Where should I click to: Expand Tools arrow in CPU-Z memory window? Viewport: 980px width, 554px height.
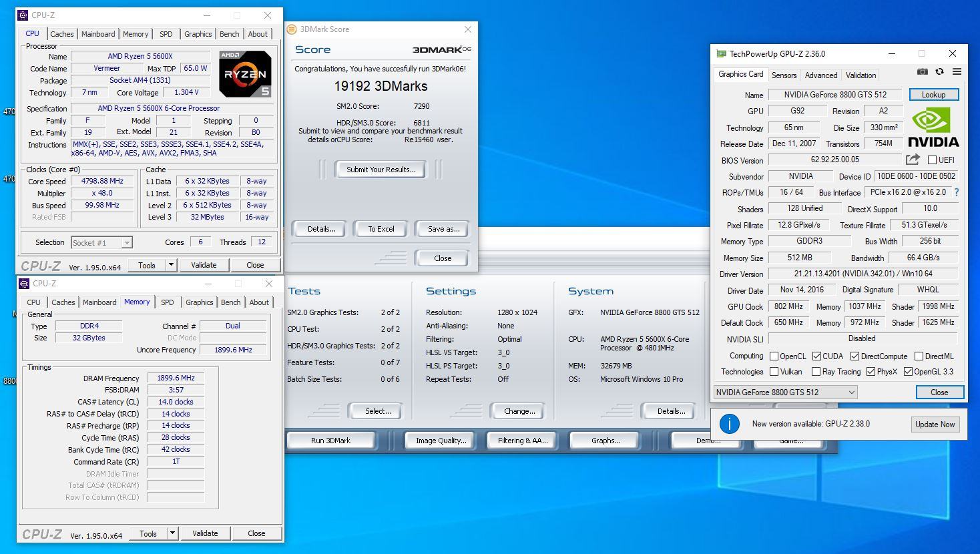172,533
